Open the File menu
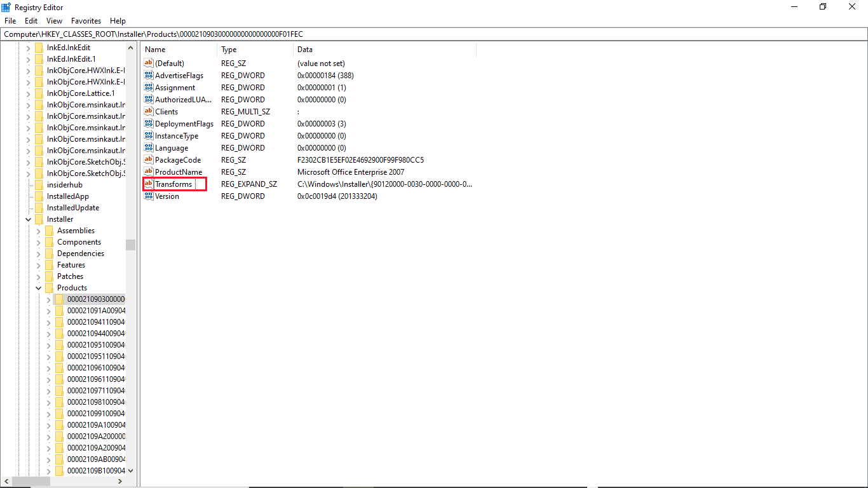The height and width of the screenshot is (488, 868). click(x=10, y=21)
